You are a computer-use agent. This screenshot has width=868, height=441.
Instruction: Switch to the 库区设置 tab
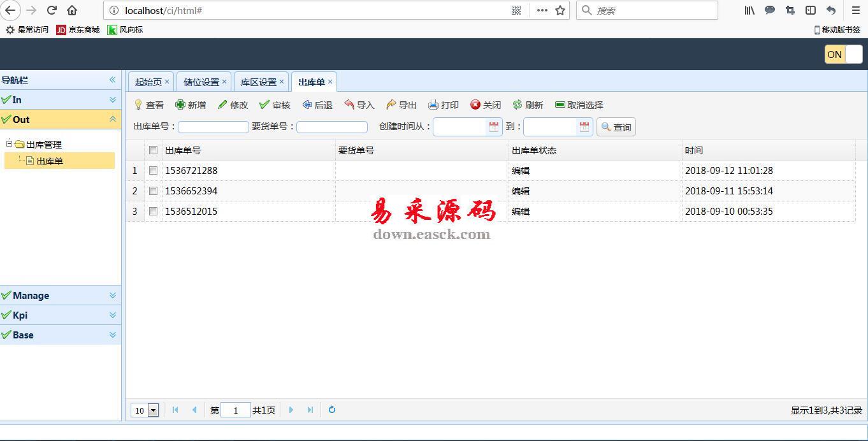[x=258, y=82]
